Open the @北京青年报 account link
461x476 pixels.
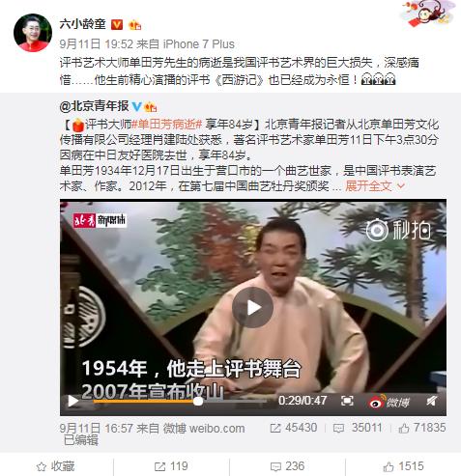point(94,106)
